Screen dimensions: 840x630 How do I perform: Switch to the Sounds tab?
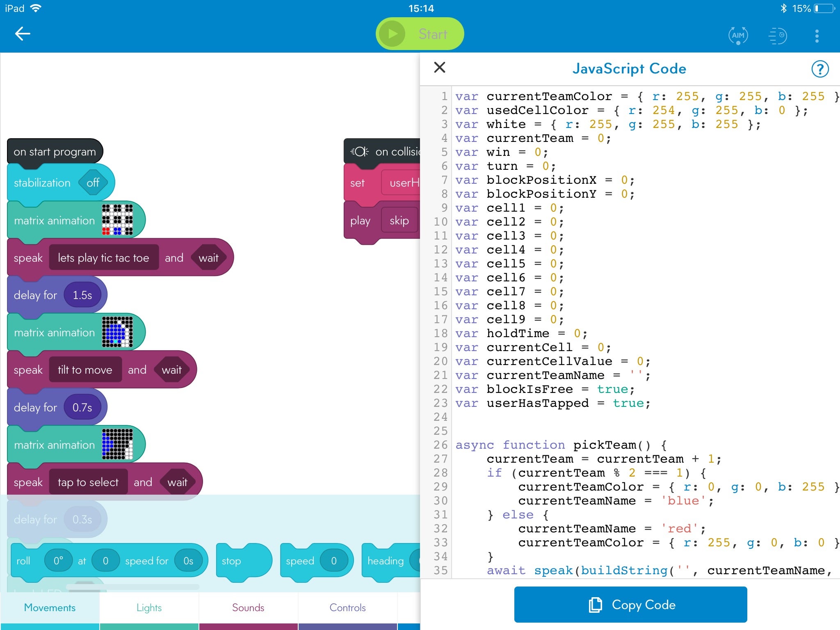248,607
